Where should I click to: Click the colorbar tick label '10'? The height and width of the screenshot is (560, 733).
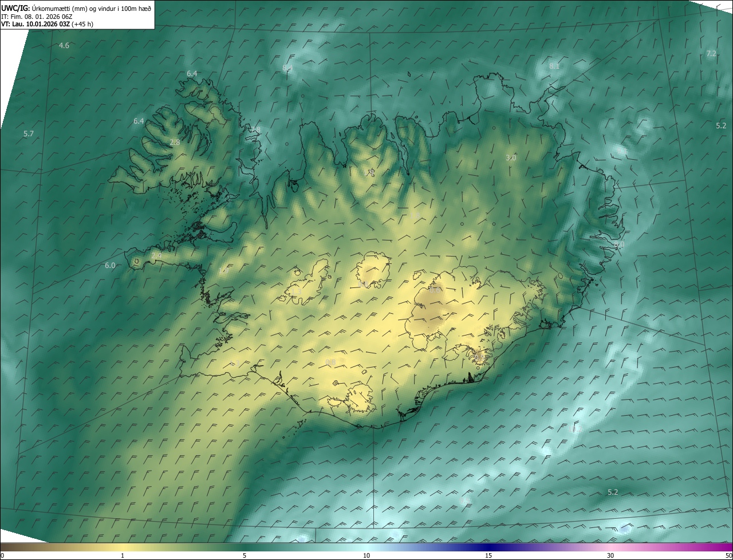click(x=366, y=555)
